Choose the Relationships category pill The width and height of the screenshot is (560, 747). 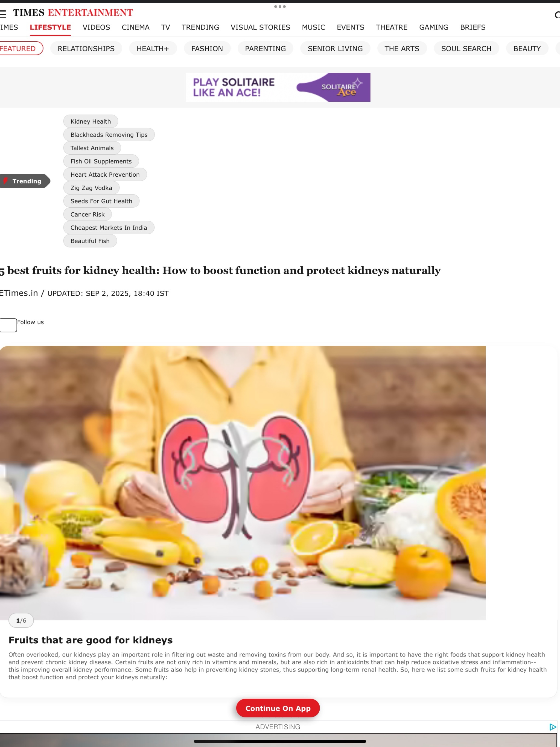86,48
